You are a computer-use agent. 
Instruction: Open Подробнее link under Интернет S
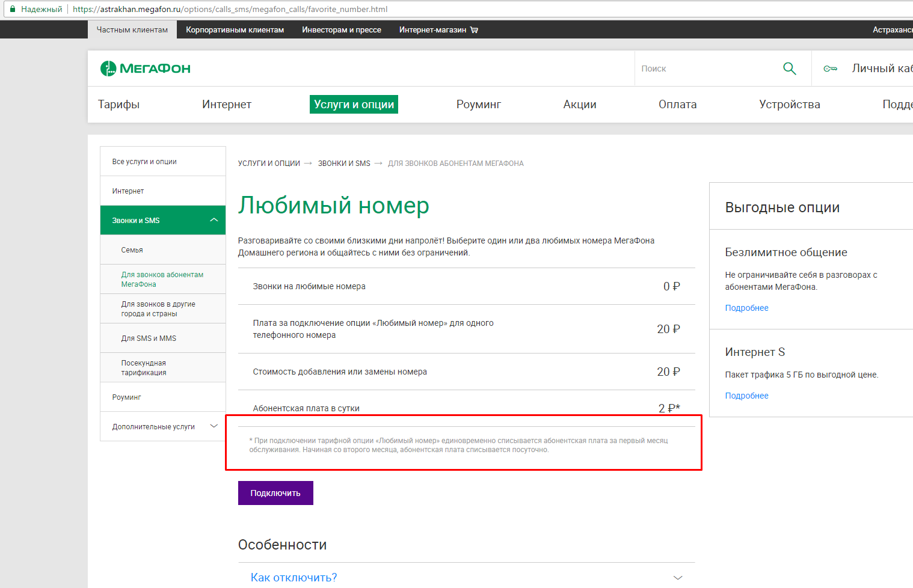tap(746, 396)
